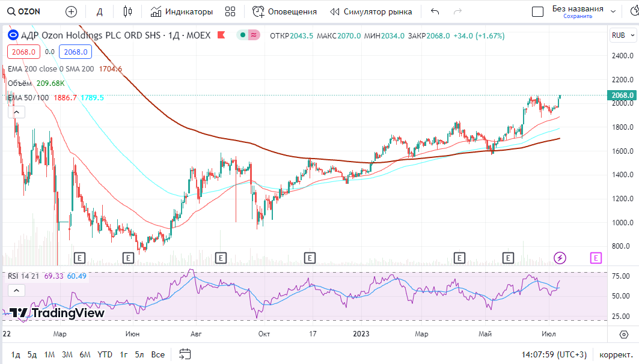Open indicator templates grid icon

[x=230, y=12]
